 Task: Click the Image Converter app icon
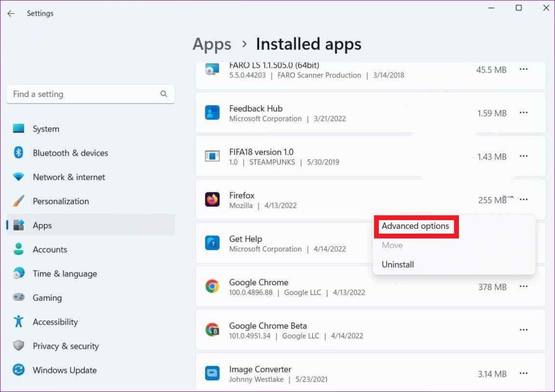tap(212, 373)
